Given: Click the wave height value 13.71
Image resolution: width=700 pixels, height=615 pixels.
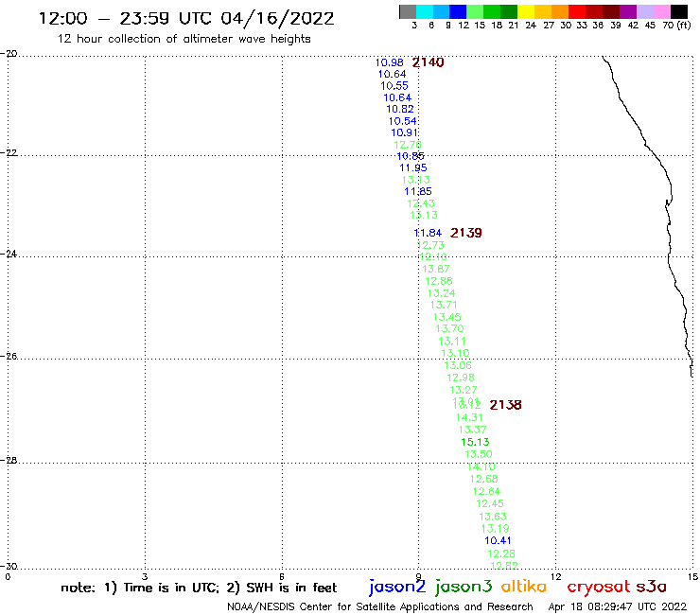Looking at the screenshot, I should pos(444,305).
